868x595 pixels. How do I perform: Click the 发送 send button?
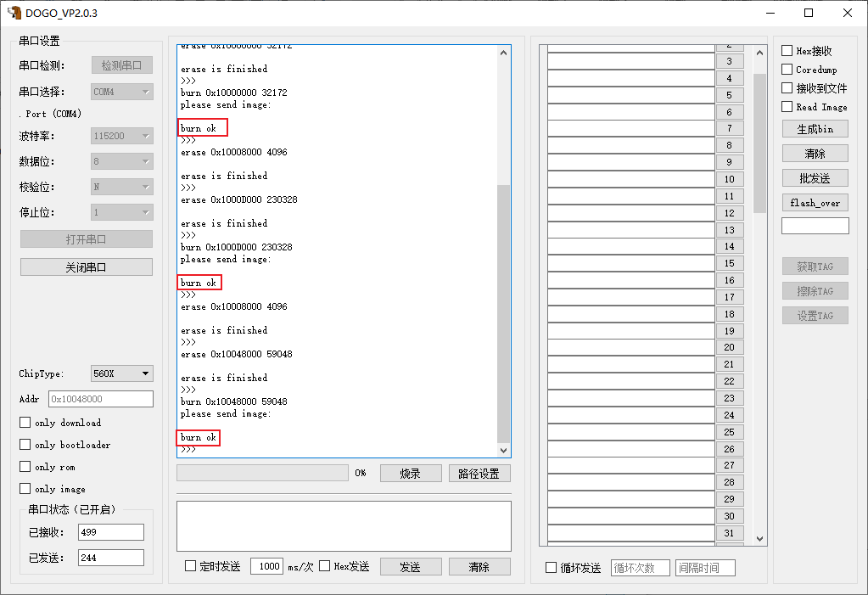(411, 567)
